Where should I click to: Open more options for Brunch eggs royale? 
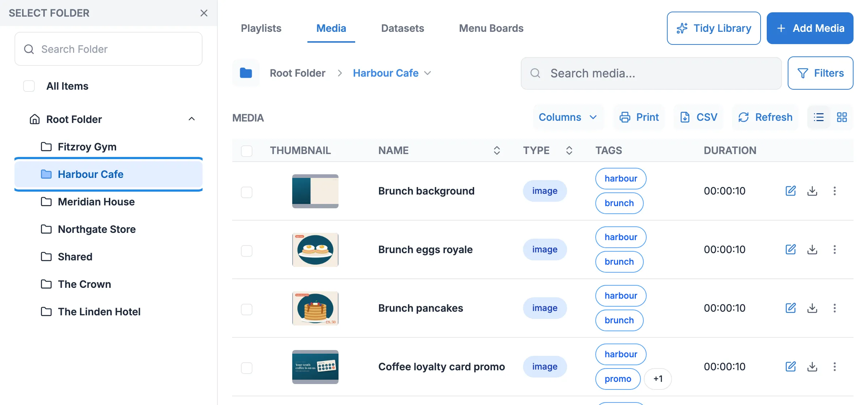point(835,250)
